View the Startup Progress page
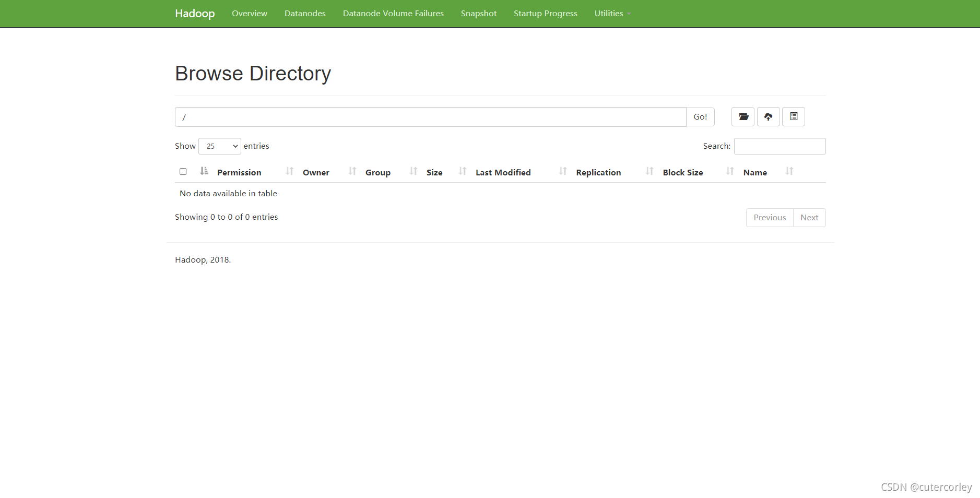 546,14
